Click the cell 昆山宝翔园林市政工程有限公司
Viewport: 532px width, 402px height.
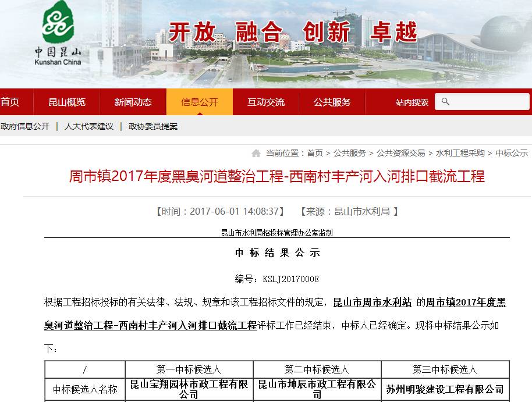click(x=189, y=389)
